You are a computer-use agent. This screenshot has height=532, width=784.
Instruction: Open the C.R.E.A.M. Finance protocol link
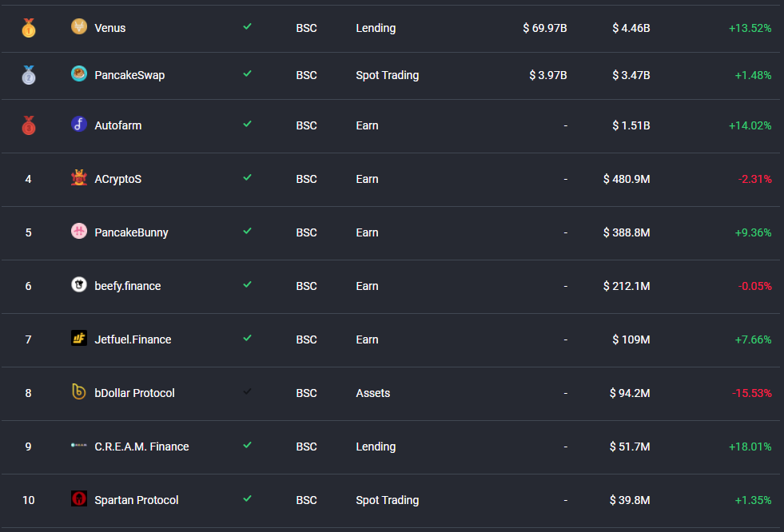coord(141,447)
